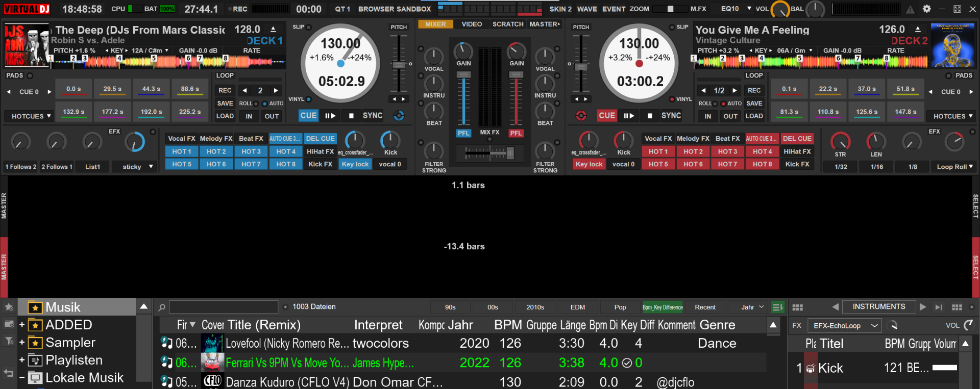Viewport: 980px width, 389px height.
Task: Toggle PFL on left mixer channel
Action: (x=463, y=133)
